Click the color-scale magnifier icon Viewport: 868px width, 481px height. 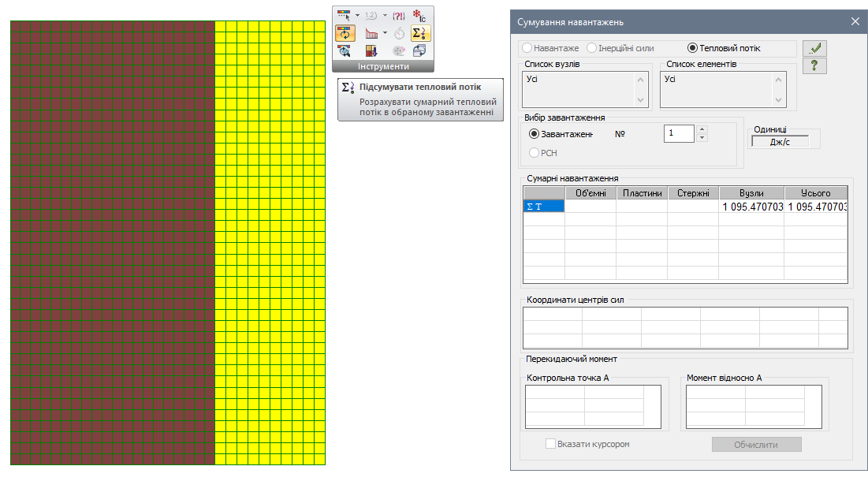[345, 51]
